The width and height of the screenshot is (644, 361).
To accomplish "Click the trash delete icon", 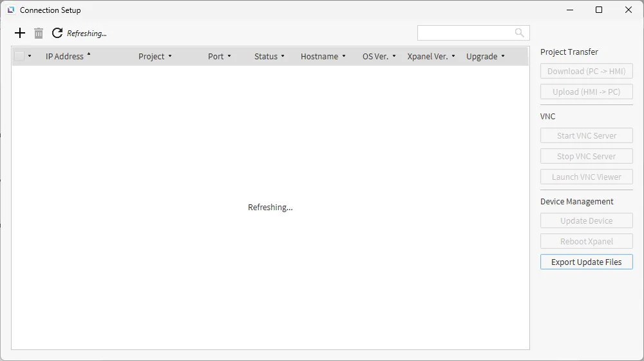I will tap(39, 33).
